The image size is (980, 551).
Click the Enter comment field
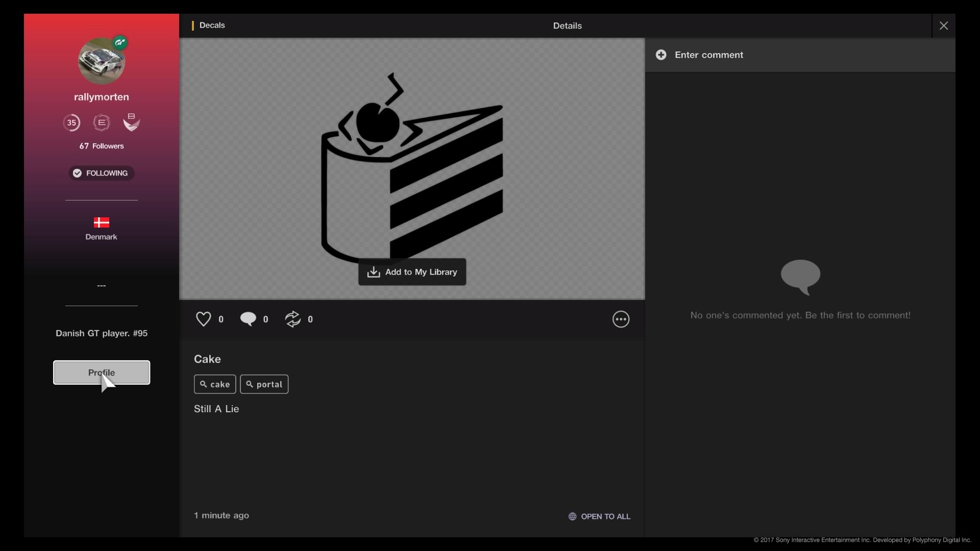800,55
